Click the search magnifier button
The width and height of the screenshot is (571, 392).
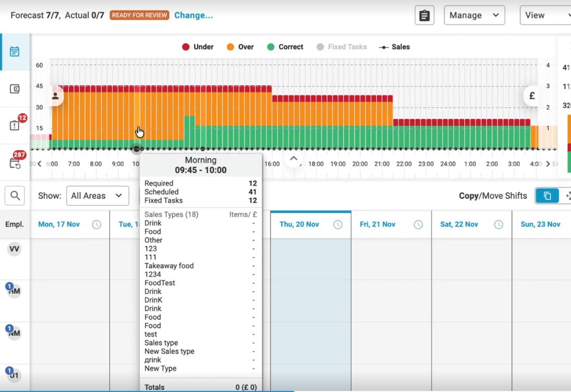15,195
